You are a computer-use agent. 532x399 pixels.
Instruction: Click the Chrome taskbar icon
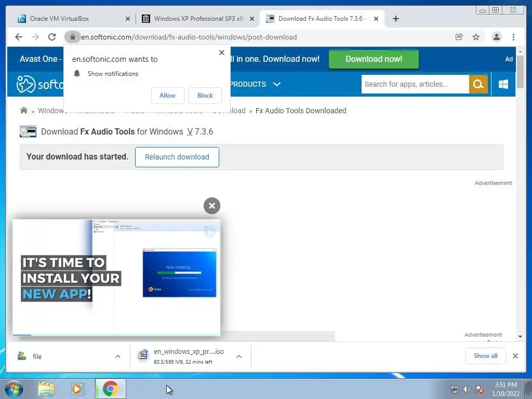111,389
